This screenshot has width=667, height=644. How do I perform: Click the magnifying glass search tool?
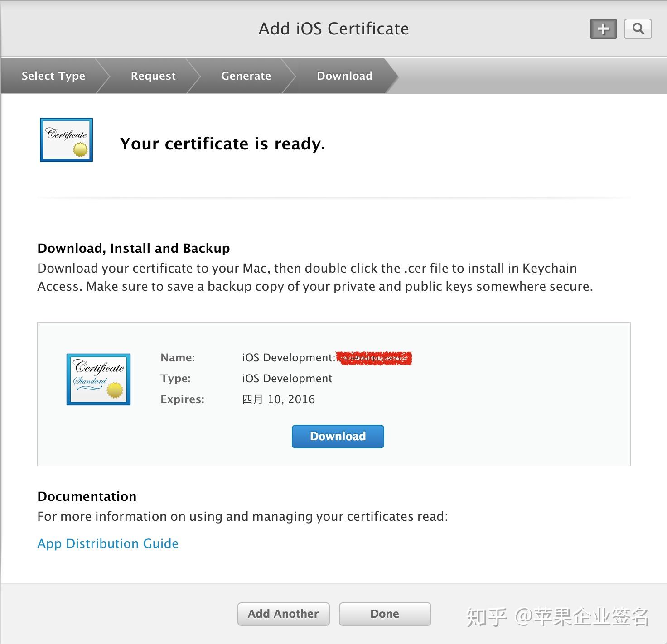point(638,29)
